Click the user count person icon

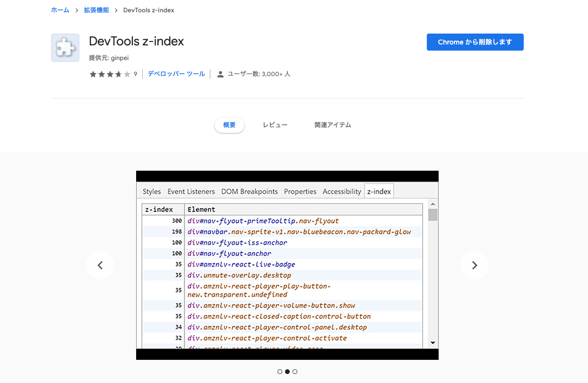tap(220, 74)
